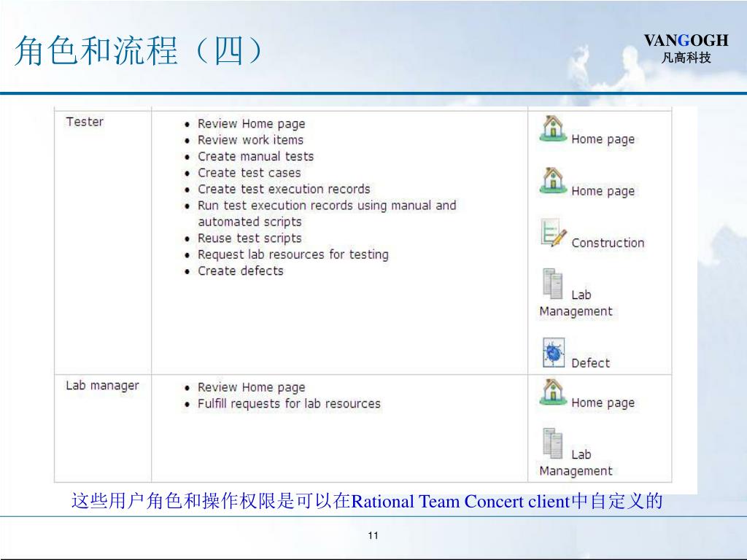Image resolution: width=747 pixels, height=560 pixels.
Task: Click the Lab Management server icon in Lab manager row
Action: point(553,443)
